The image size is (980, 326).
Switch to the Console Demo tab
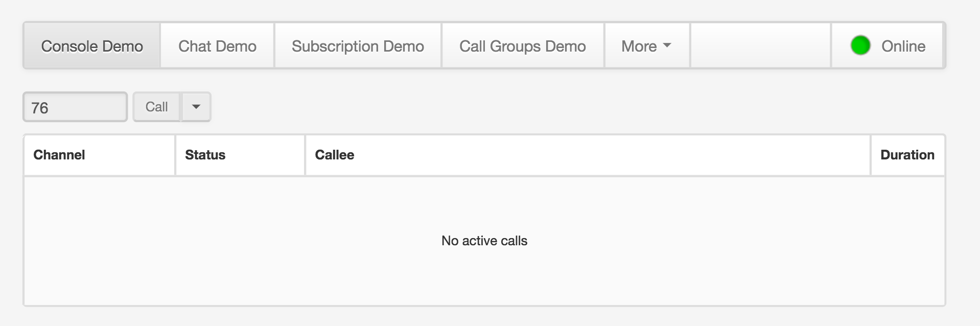pos(92,46)
